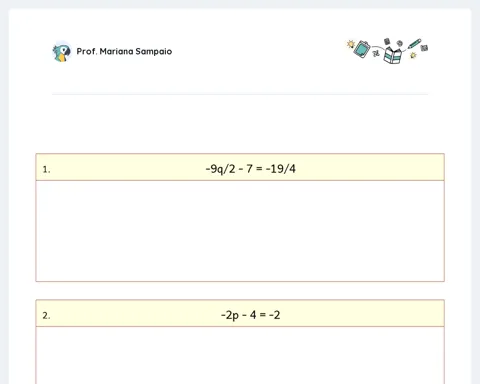Click the parrot avatar icon
This screenshot has width=480, height=384.
(x=62, y=52)
